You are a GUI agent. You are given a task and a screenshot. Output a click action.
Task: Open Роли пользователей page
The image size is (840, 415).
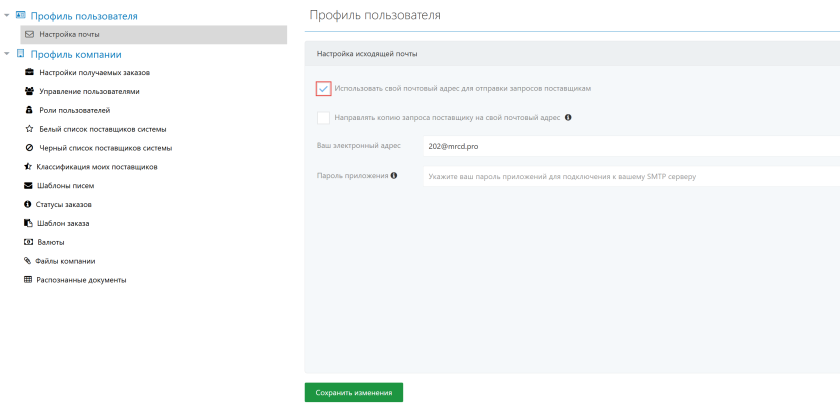tap(74, 110)
